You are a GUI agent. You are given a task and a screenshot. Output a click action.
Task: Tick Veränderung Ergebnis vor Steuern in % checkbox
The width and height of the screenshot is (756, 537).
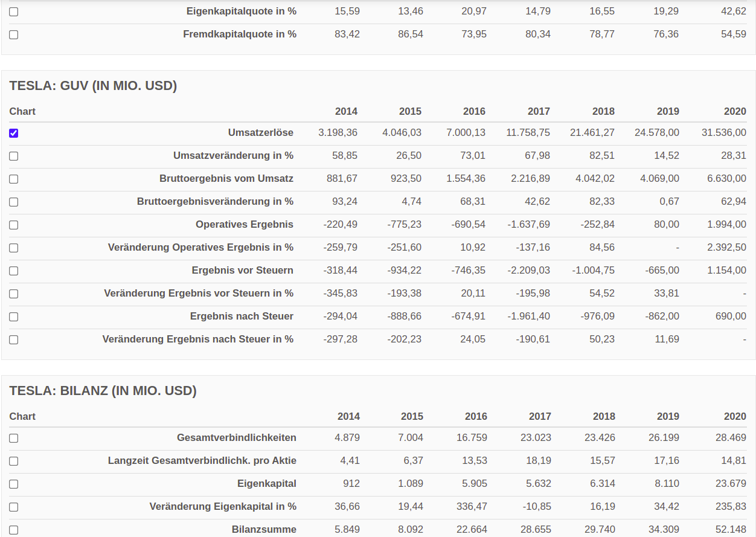14,294
